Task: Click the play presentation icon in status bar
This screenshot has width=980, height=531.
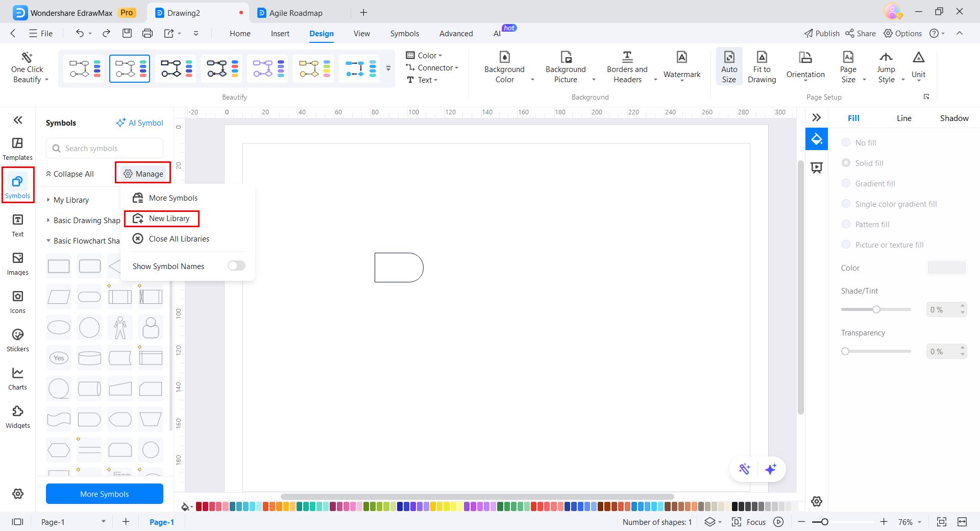Action: [x=778, y=522]
